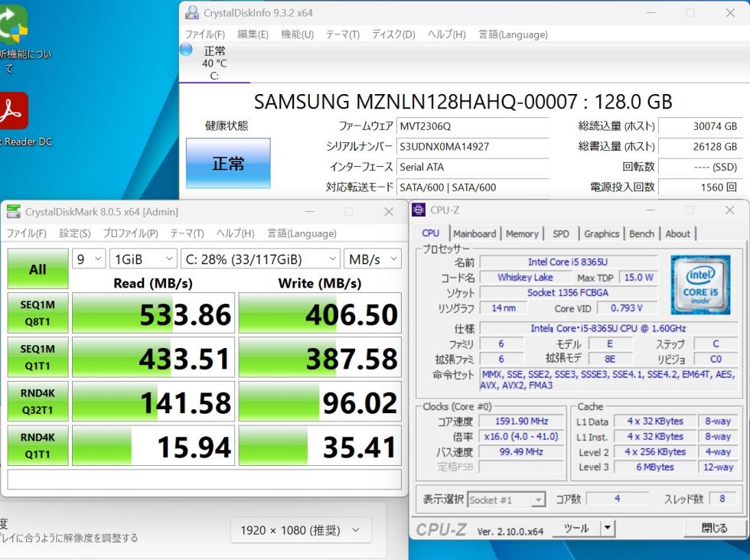Expand the ツール dropdown arrow in CPU-Z
750x560 pixels.
pos(608,528)
